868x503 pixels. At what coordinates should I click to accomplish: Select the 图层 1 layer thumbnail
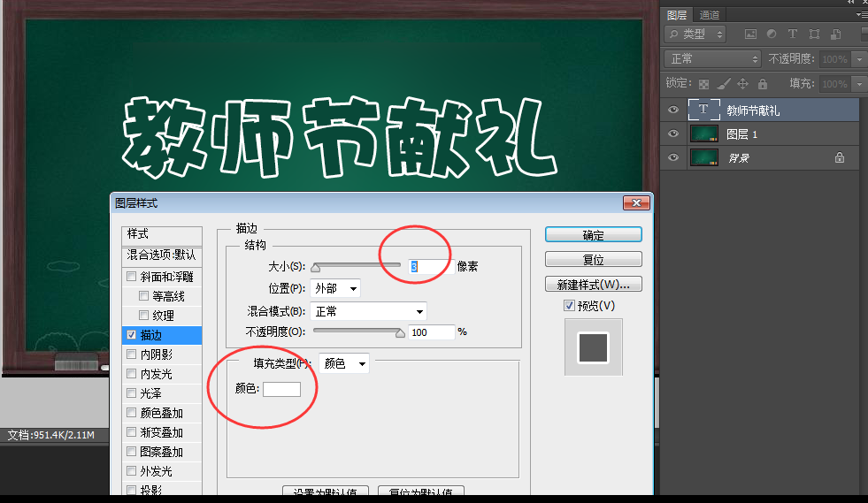(704, 133)
